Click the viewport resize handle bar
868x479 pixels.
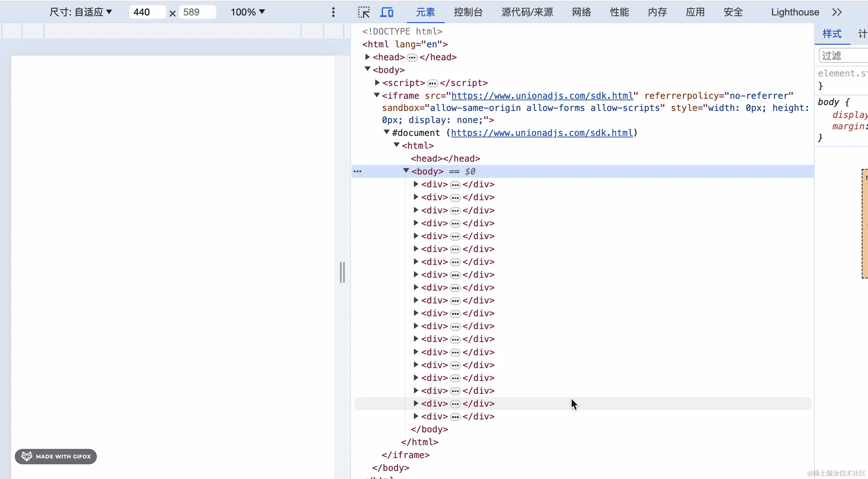(342, 272)
